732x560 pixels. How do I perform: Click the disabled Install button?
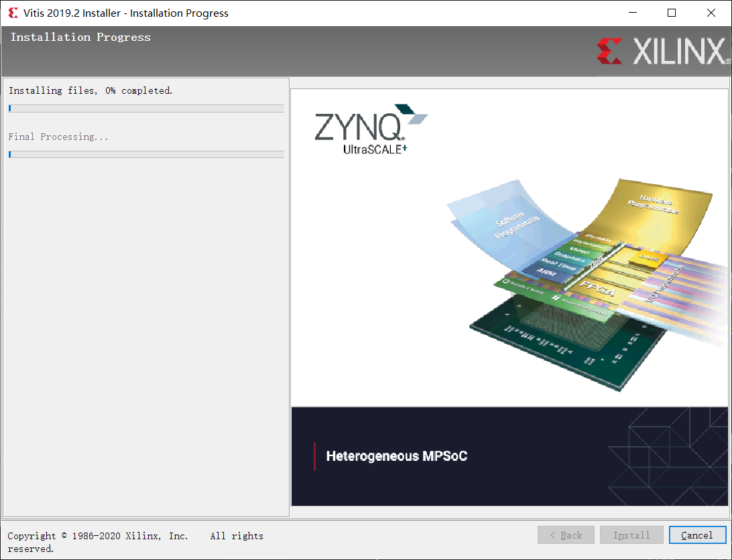click(631, 535)
